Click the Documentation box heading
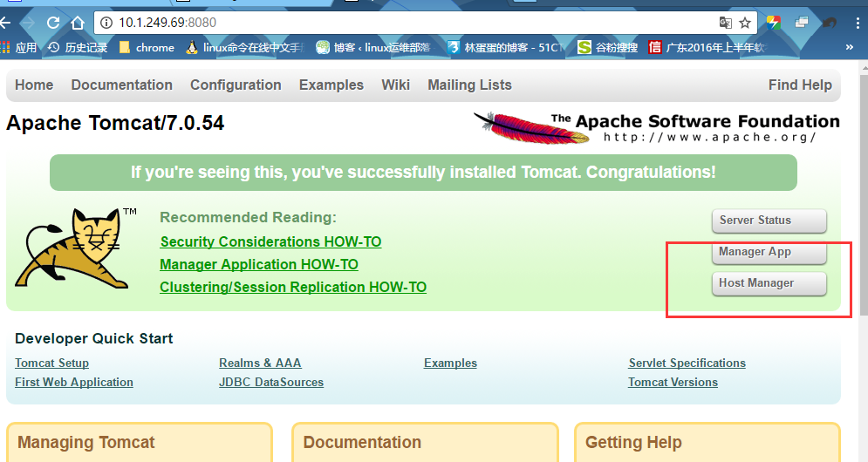This screenshot has height=462, width=868. click(362, 443)
